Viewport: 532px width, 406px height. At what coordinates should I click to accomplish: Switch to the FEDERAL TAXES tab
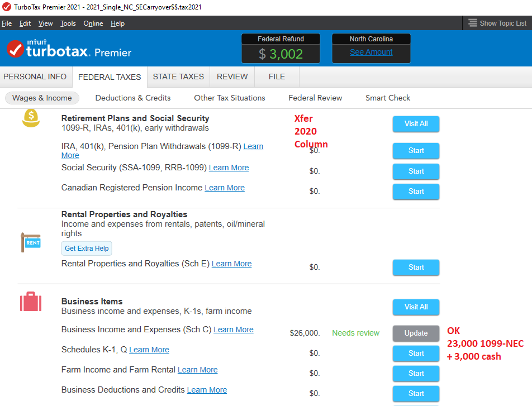point(110,77)
